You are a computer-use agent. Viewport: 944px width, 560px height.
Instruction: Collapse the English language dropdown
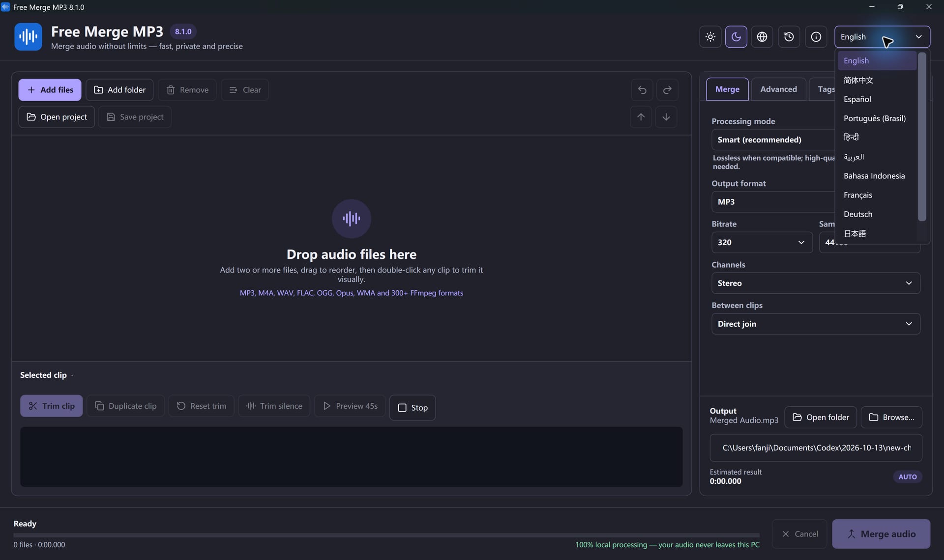point(882,37)
